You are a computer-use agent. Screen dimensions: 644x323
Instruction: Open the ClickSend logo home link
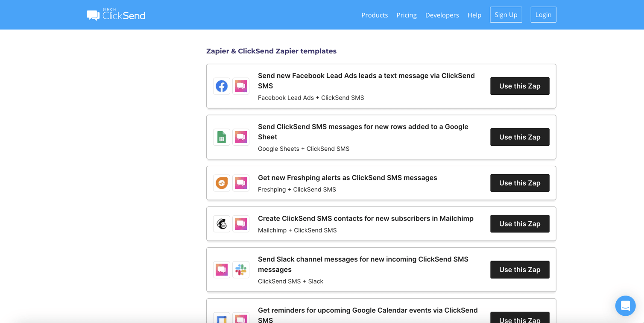(x=116, y=15)
